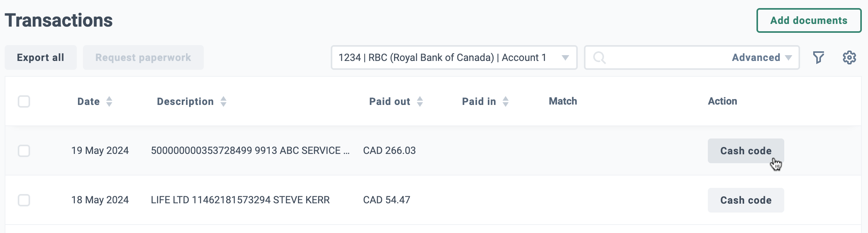Click the search magnifier icon

(599, 58)
